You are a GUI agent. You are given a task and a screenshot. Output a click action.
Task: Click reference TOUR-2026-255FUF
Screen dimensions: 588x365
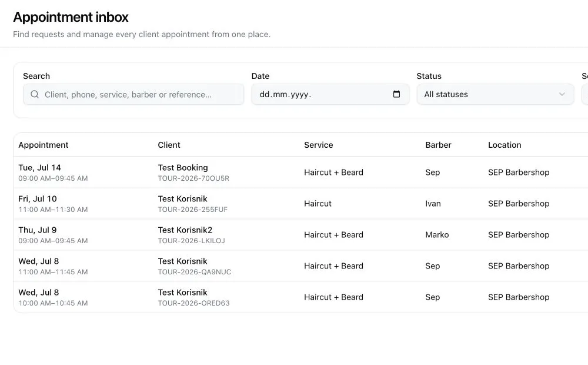pyautogui.click(x=193, y=210)
